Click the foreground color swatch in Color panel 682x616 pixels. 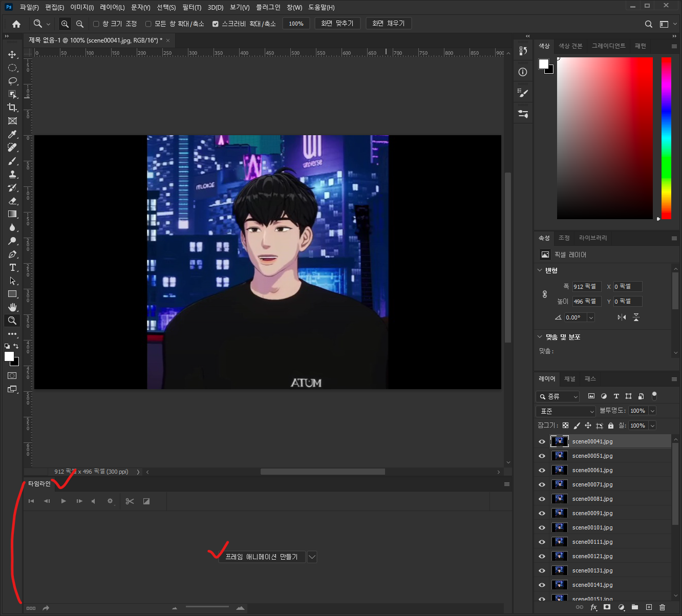544,64
